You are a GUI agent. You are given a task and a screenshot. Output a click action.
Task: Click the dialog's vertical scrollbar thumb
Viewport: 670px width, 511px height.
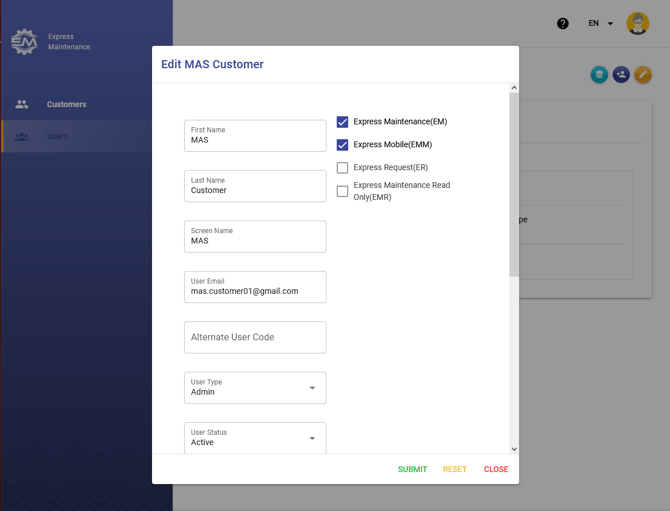pos(514,185)
